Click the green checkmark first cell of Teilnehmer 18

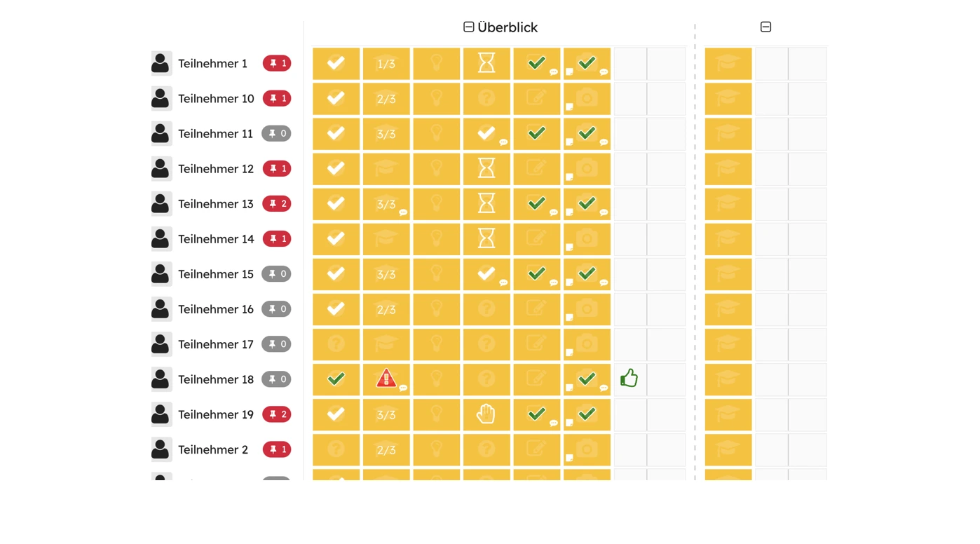click(336, 379)
